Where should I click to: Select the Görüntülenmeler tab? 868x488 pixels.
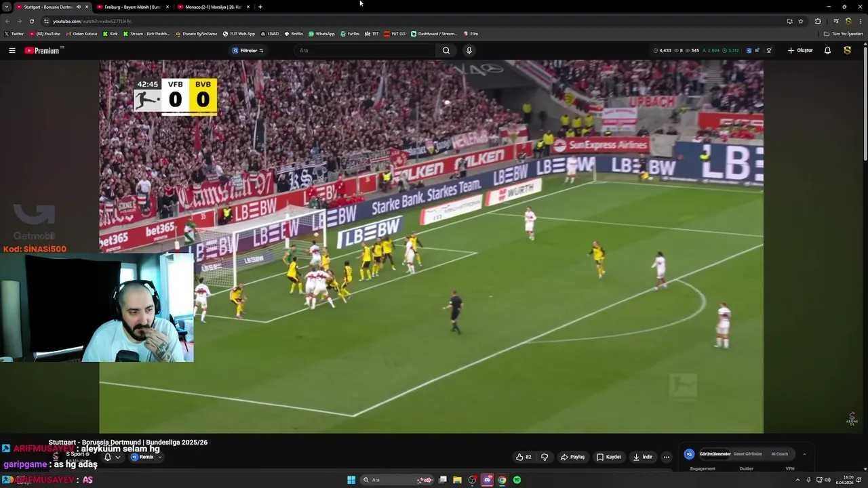[x=715, y=454]
